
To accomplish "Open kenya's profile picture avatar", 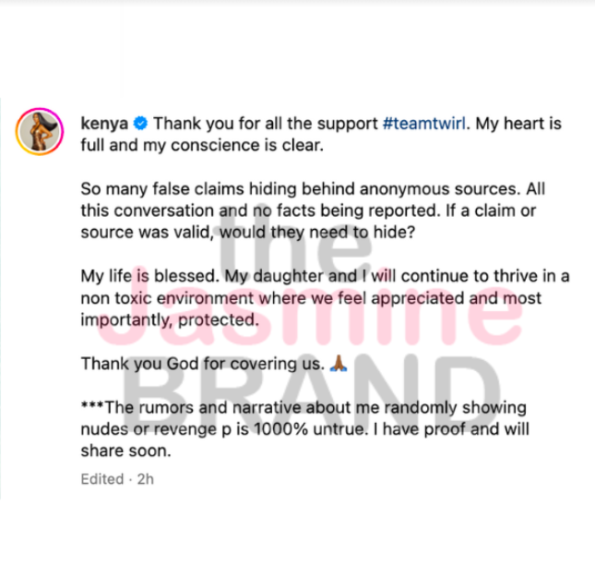I will [39, 132].
